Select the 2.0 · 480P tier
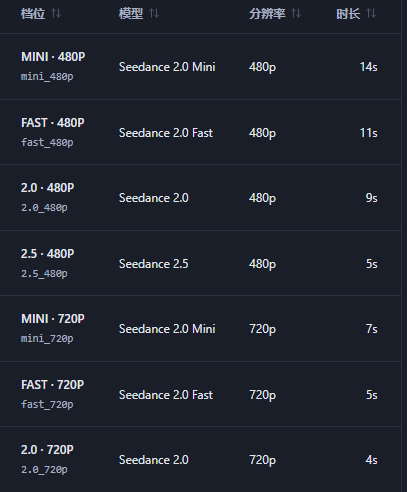Image resolution: width=407 pixels, height=492 pixels. (x=200, y=197)
